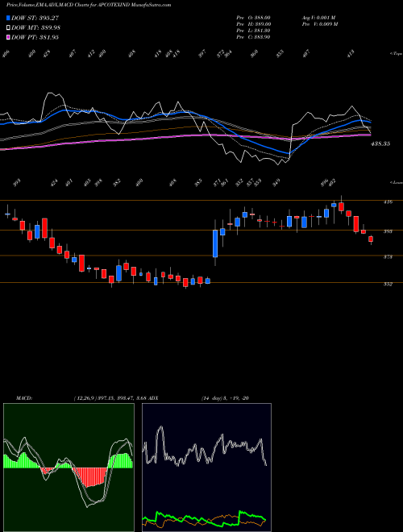Click the last red candlestick on the right

pos(371,239)
